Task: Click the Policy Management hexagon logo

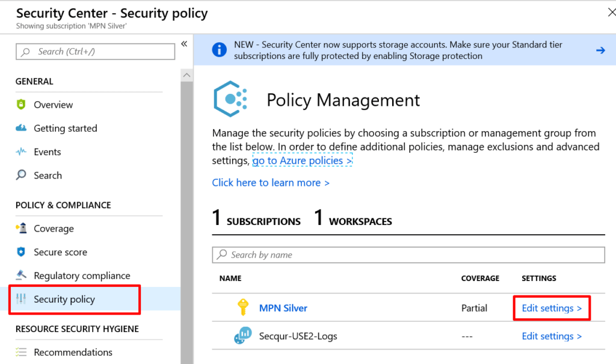Action: pos(232,98)
